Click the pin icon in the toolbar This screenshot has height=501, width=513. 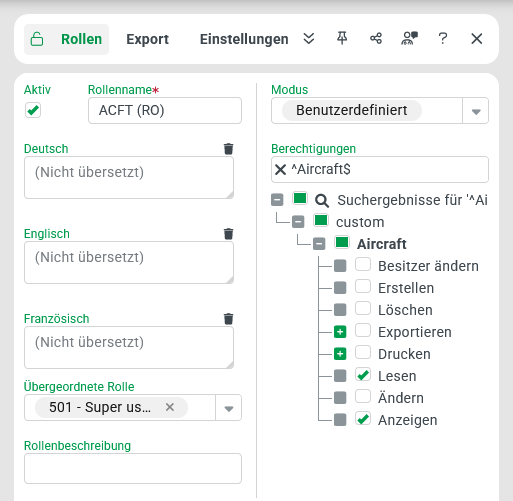342,39
